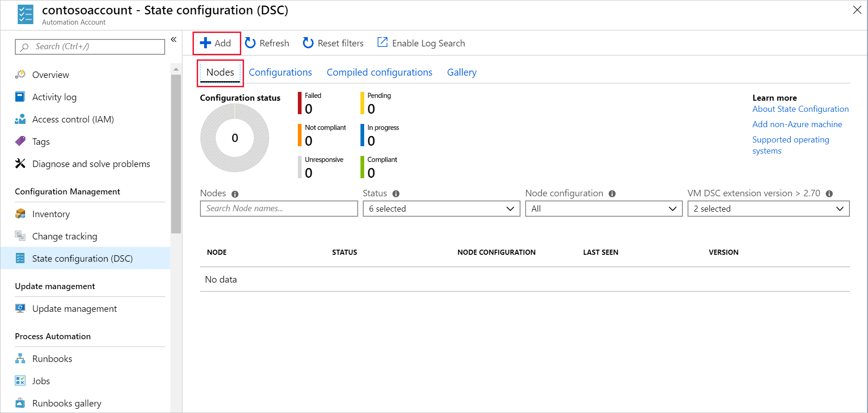Click the Search Node names field
The height and width of the screenshot is (413, 868).
pyautogui.click(x=279, y=208)
